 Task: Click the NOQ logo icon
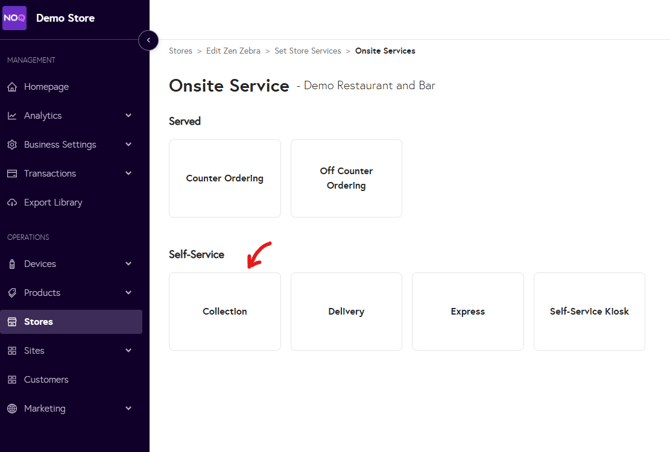[x=14, y=18]
